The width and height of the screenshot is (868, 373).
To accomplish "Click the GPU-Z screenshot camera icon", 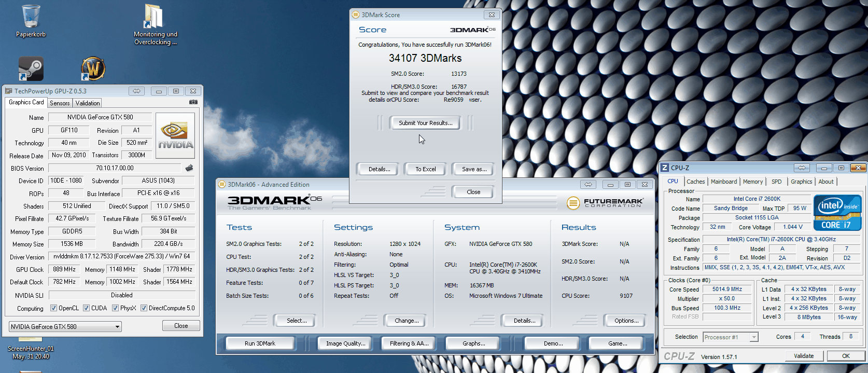I will pos(193,102).
